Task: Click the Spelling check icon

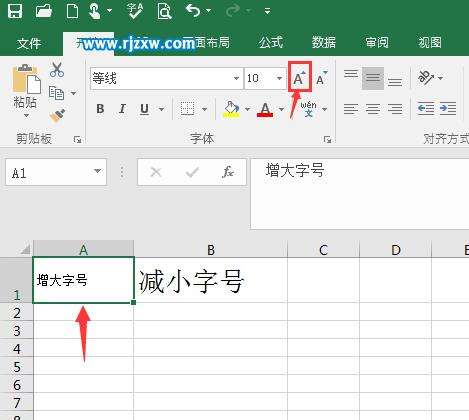Action: 135,10
